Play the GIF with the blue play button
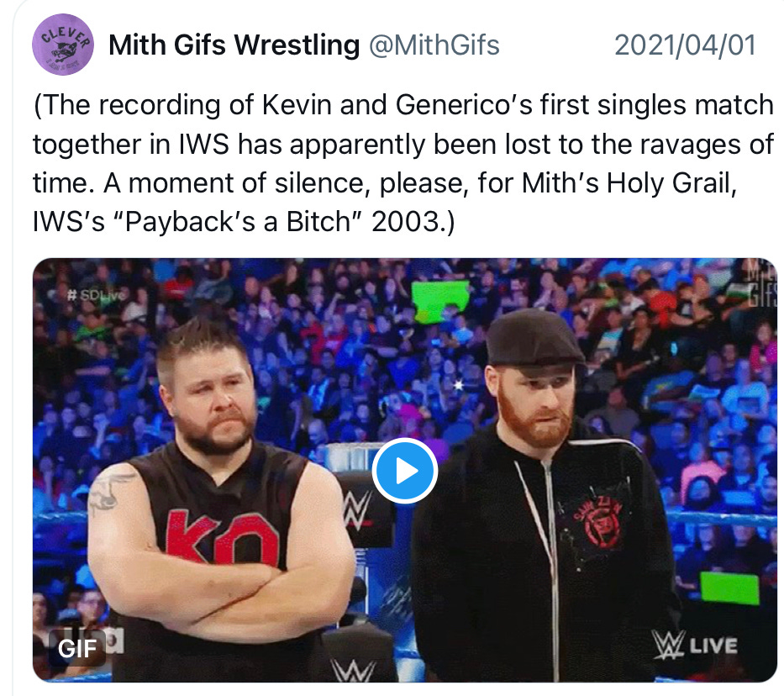This screenshot has width=784, height=696. (x=404, y=471)
